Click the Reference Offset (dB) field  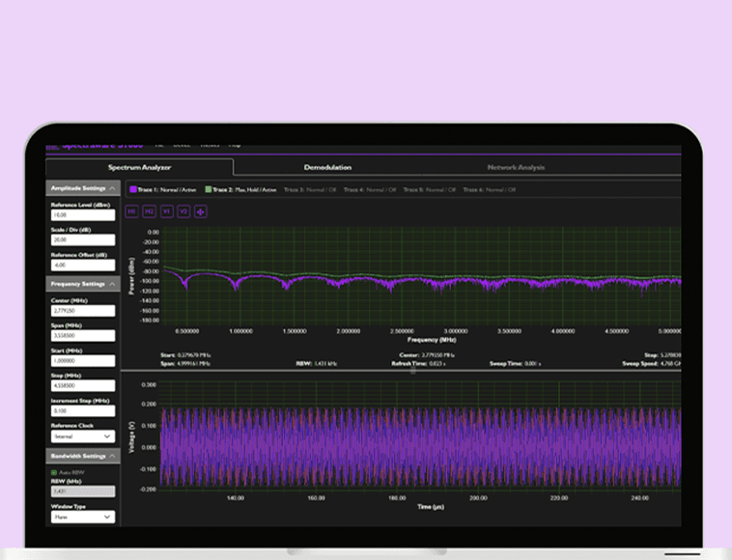(x=83, y=266)
